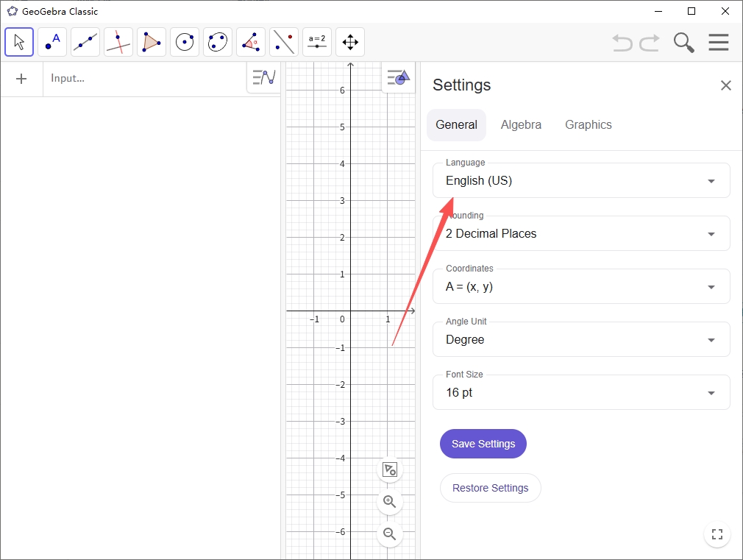This screenshot has height=560, width=743.
Task: Click the plus add-item icon
Action: (21, 79)
